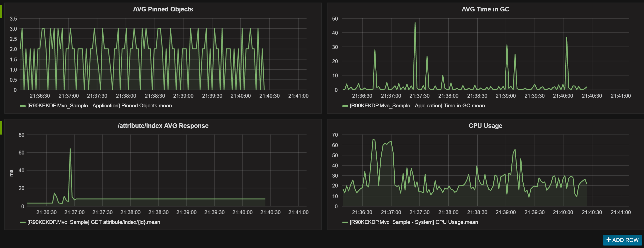The height and width of the screenshot is (248, 644).
Task: Click the 21:36:30 label on CPU Usage axis
Action: point(362,212)
